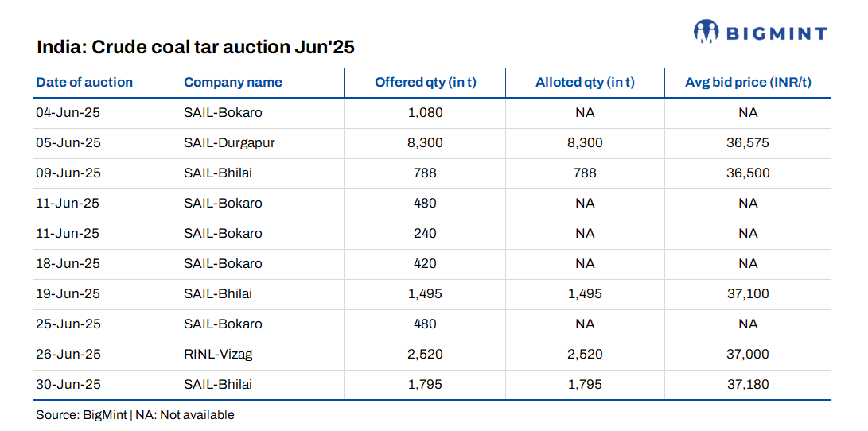Click the SAIL-Durgapur company cell
Viewport: 868px width, 431px height.
coord(229,142)
